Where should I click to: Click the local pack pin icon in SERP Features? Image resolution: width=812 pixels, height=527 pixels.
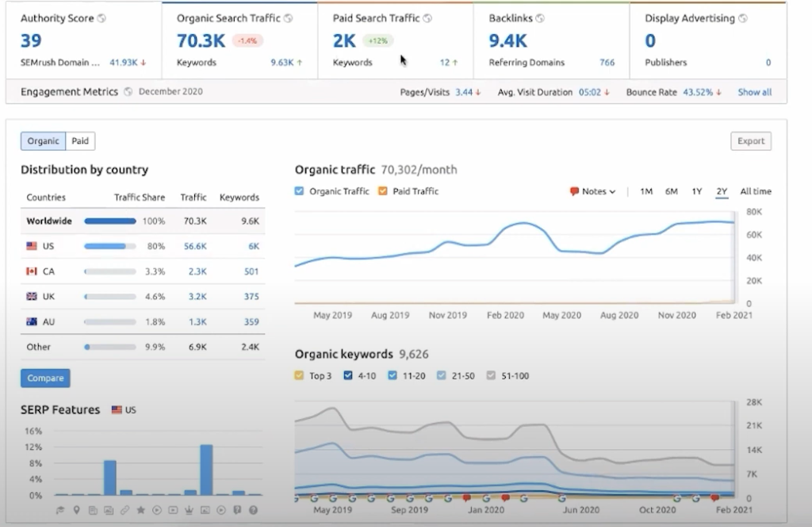click(x=77, y=510)
